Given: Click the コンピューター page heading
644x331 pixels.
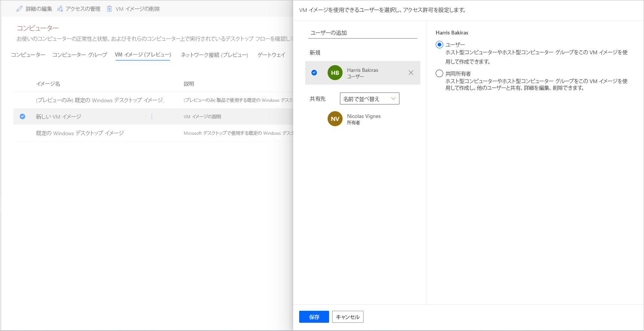Looking at the screenshot, I should point(38,28).
